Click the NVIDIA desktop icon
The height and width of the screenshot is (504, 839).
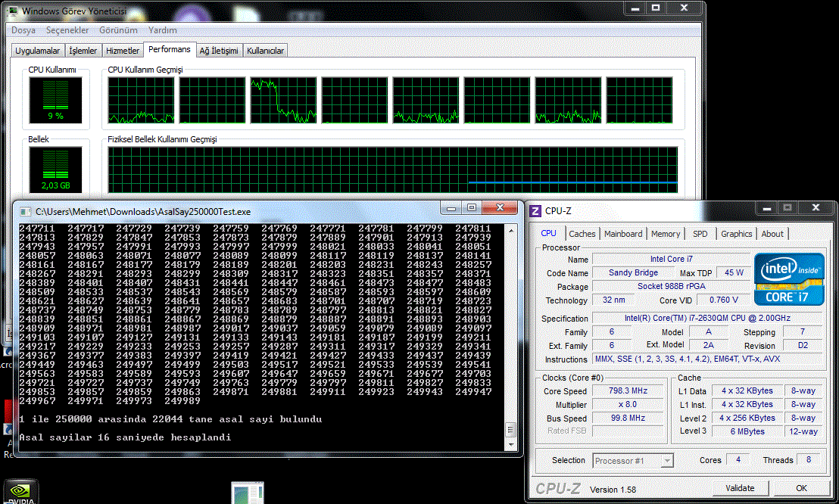(21, 492)
